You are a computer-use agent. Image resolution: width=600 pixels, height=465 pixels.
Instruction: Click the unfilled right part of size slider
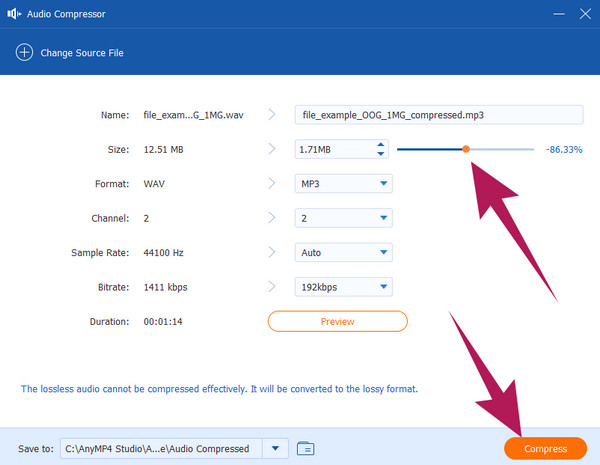[502, 149]
